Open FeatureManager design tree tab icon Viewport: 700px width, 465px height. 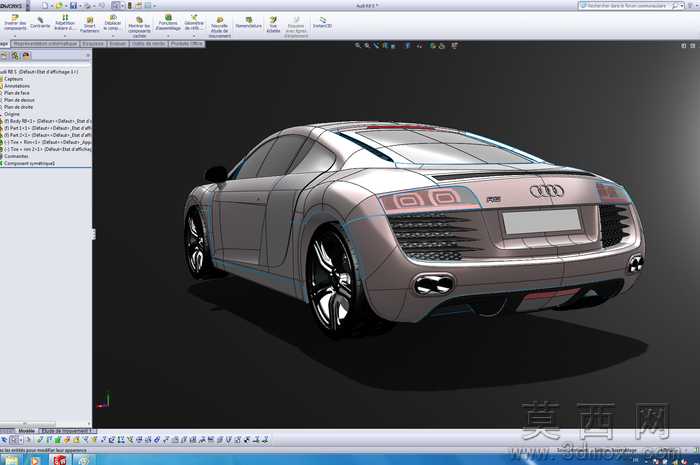tap(4, 56)
